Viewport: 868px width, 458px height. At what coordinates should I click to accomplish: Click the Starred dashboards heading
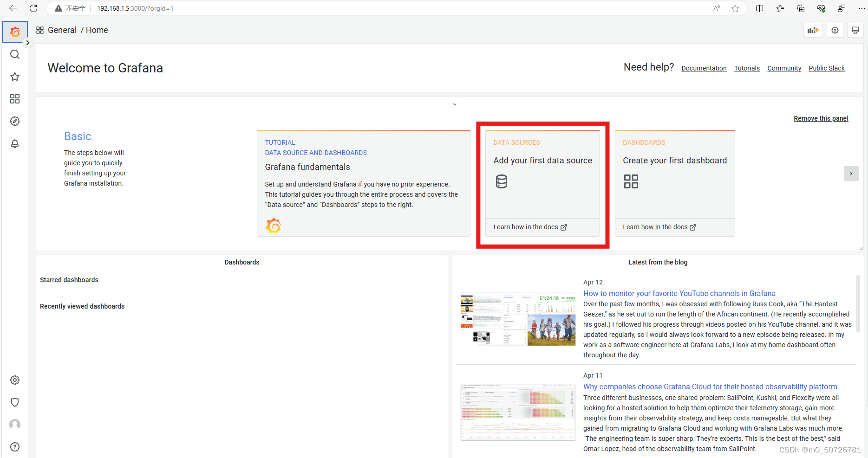tap(69, 280)
